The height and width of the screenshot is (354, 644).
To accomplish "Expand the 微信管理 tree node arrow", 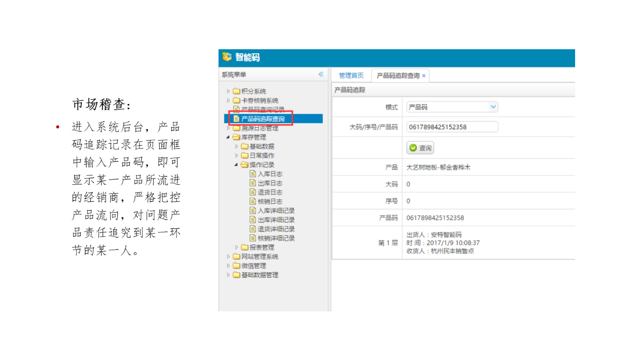I will (x=229, y=266).
